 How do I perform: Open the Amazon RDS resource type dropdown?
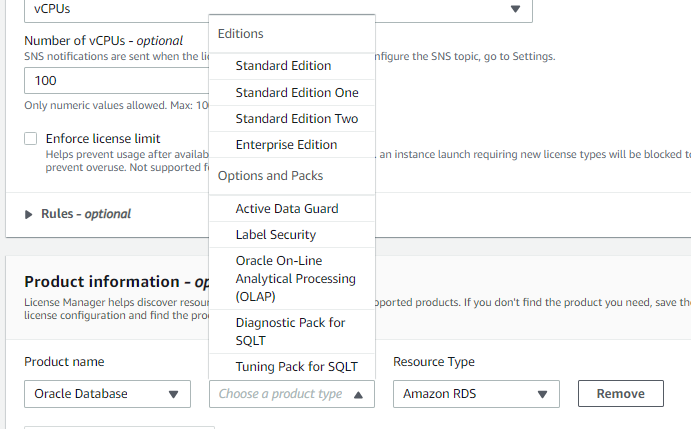(476, 394)
